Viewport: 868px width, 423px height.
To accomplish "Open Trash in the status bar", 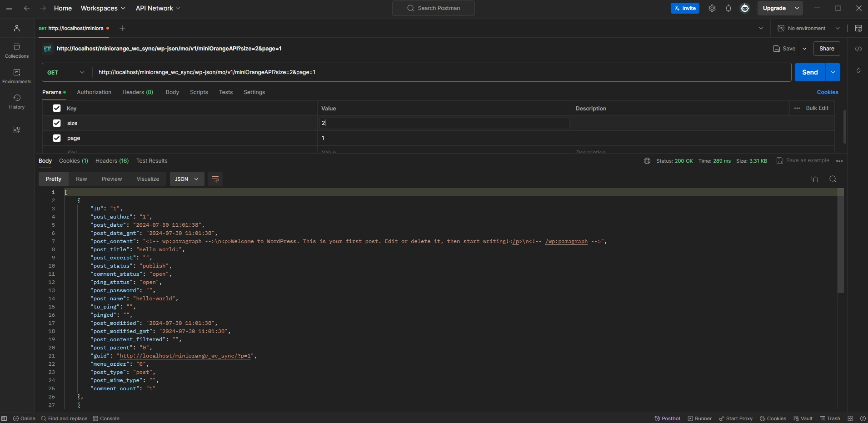I will [x=830, y=418].
